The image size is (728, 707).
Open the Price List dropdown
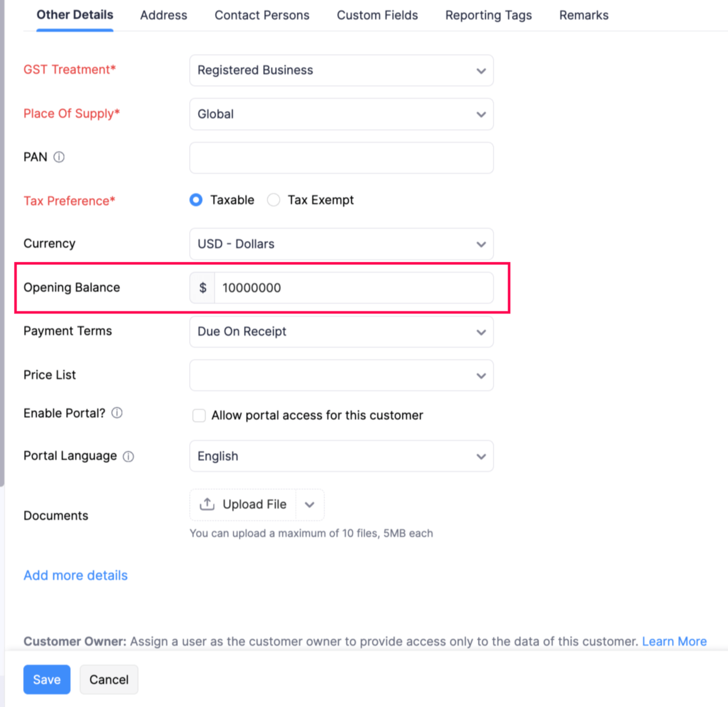click(x=341, y=375)
